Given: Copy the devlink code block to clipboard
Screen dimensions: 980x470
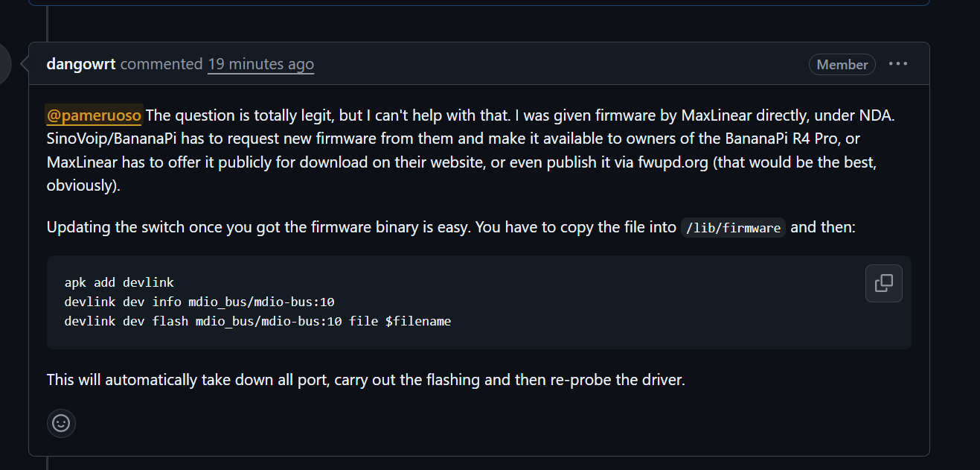Looking at the screenshot, I should click(883, 284).
